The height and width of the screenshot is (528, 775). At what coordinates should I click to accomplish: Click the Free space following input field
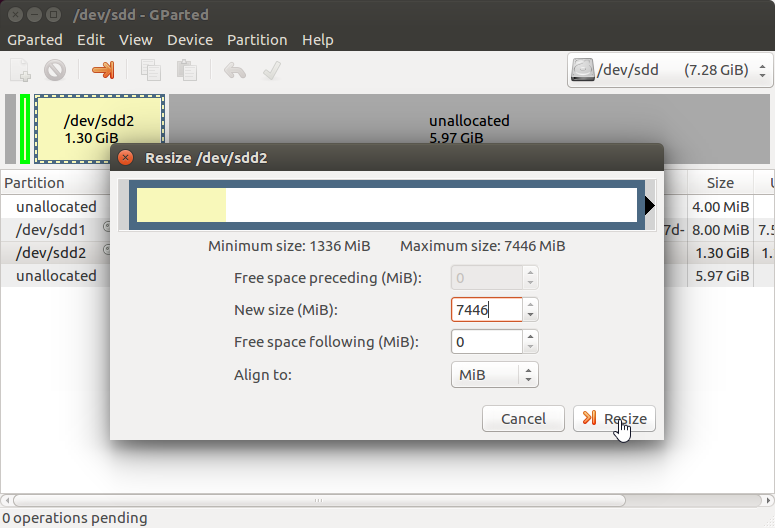tap(487, 342)
